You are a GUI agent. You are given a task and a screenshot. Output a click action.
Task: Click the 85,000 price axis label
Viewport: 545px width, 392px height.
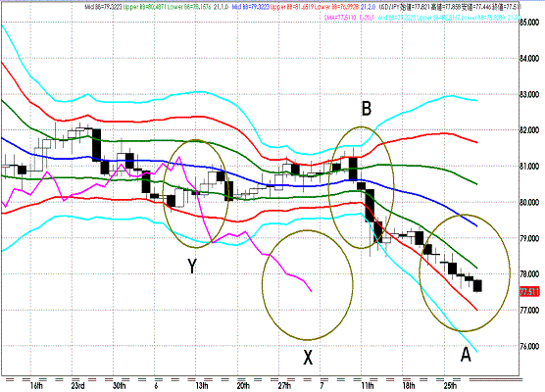(529, 23)
